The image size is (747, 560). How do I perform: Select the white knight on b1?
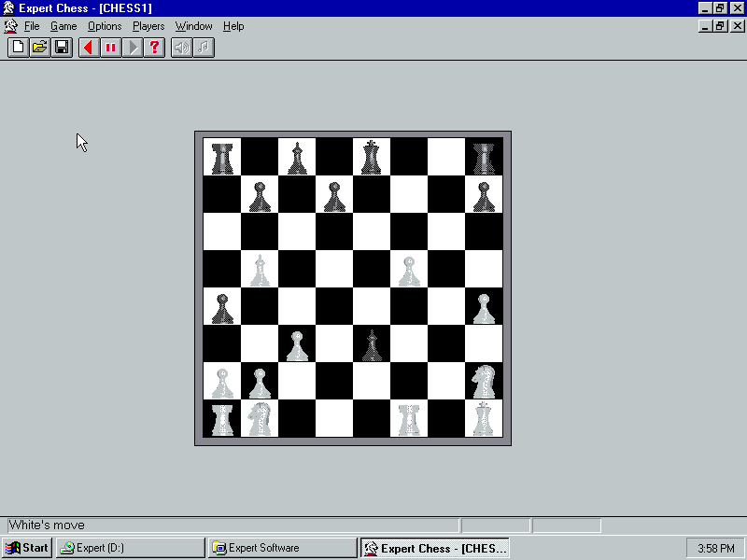(x=260, y=419)
